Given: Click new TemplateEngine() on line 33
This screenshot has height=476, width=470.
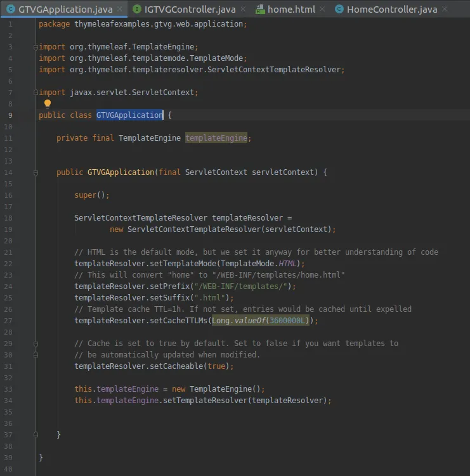Looking at the screenshot, I should coord(216,389).
